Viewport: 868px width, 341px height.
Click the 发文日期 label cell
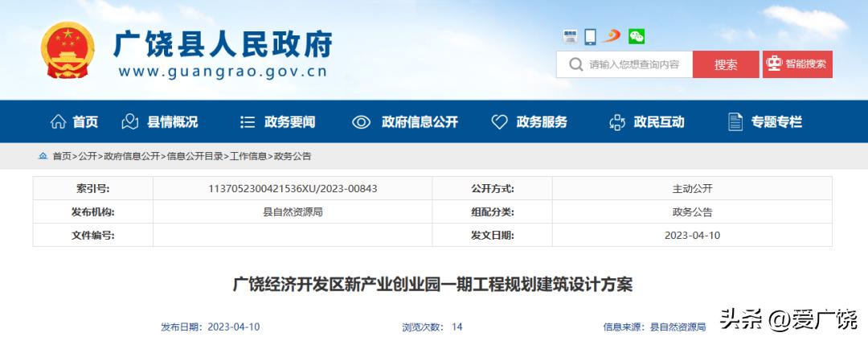click(493, 236)
